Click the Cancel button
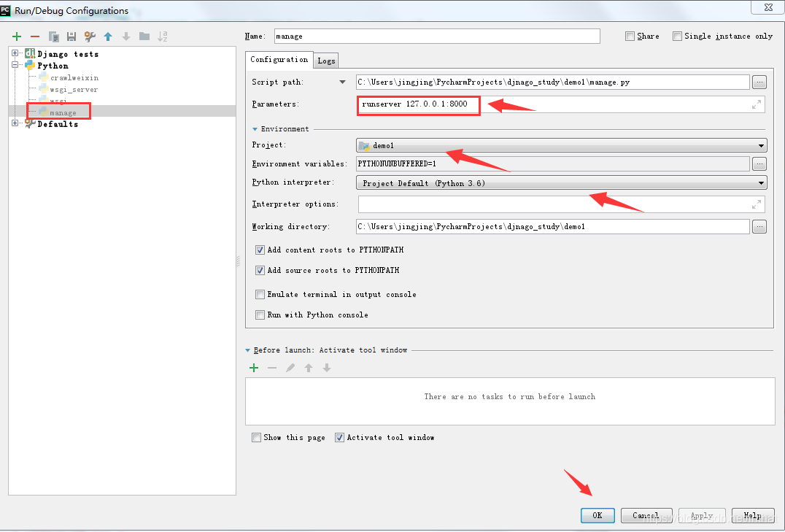Image resolution: width=785 pixels, height=532 pixels. (646, 515)
